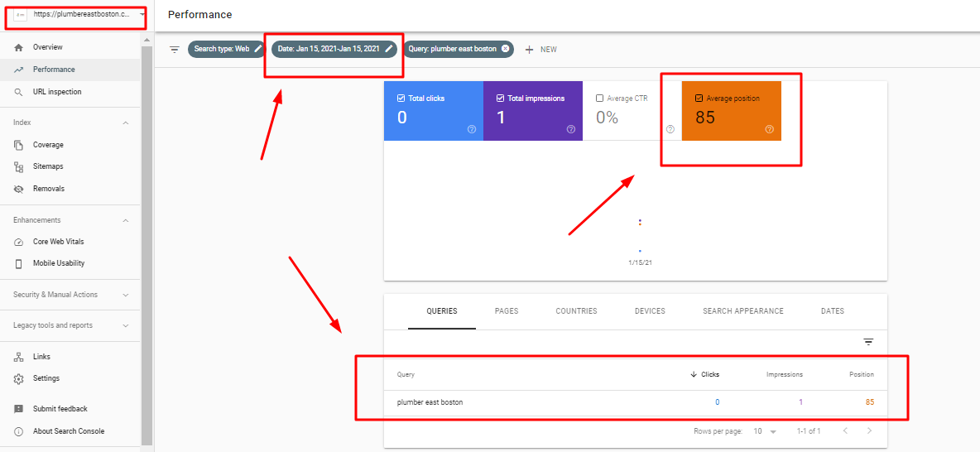Click the Query column header
Screen dimensions: 980x452
click(x=406, y=374)
